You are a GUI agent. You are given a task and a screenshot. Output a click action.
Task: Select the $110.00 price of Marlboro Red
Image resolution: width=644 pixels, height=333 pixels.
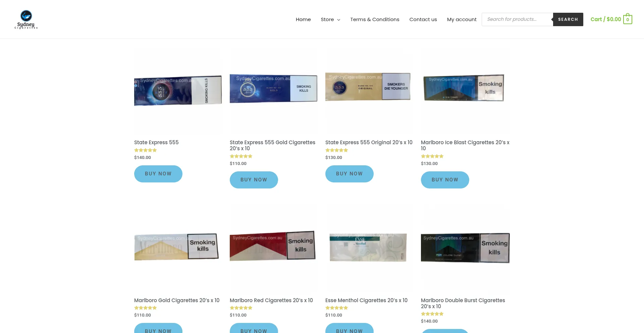point(238,315)
